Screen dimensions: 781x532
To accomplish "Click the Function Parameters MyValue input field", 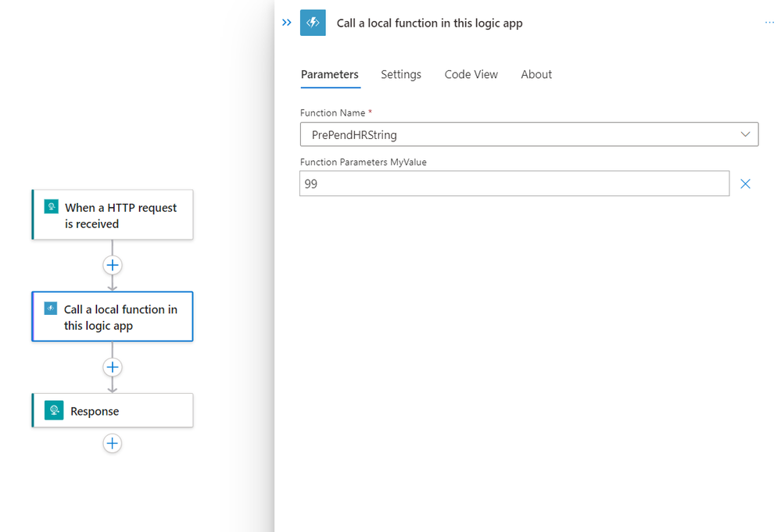I will [514, 184].
